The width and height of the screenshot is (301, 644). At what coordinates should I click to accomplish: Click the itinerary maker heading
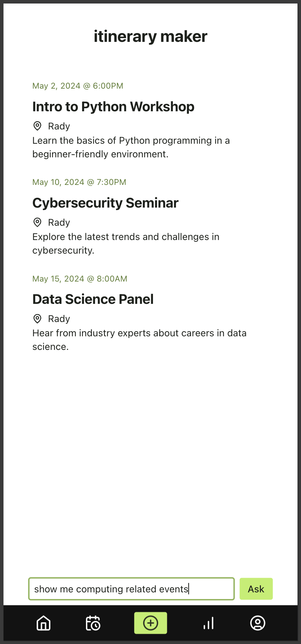[150, 36]
